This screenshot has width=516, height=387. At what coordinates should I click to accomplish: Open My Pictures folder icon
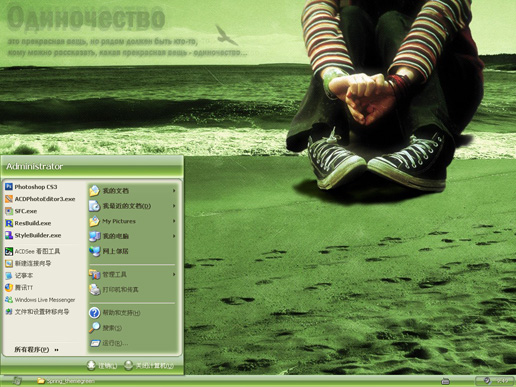(x=94, y=221)
